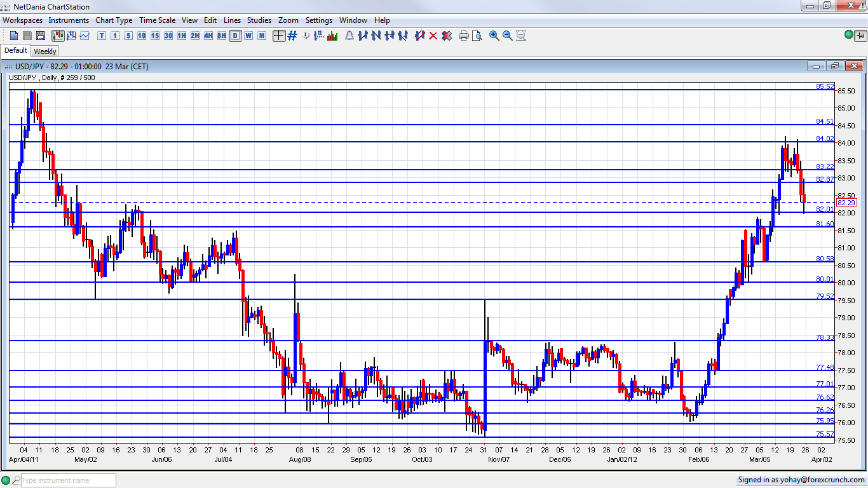Click the alarm bell icon

click(x=349, y=36)
